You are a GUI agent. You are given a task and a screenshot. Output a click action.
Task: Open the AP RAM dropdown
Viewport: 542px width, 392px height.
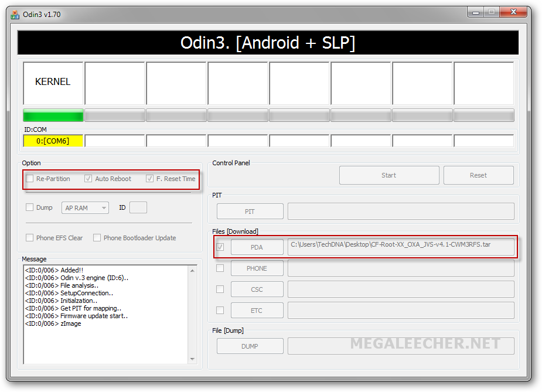pos(85,208)
